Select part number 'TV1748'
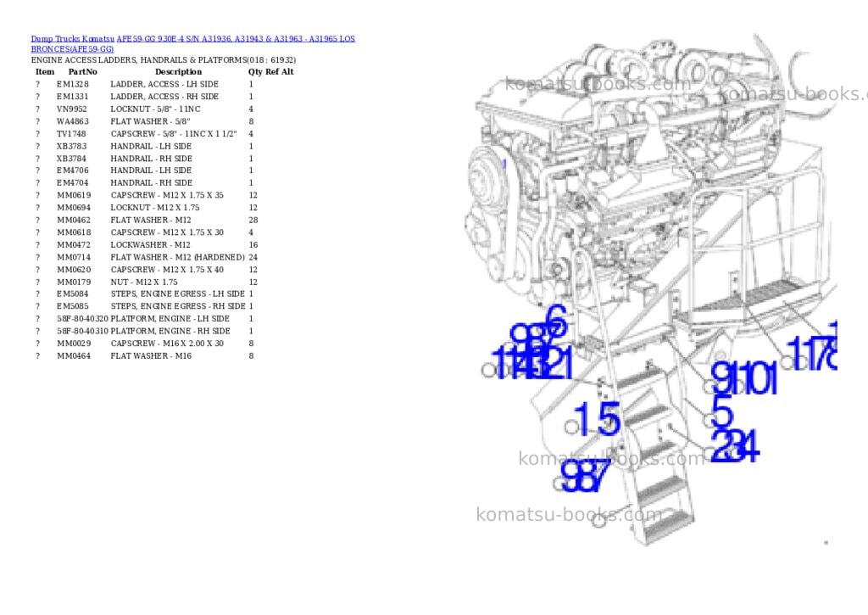 pyautogui.click(x=71, y=134)
